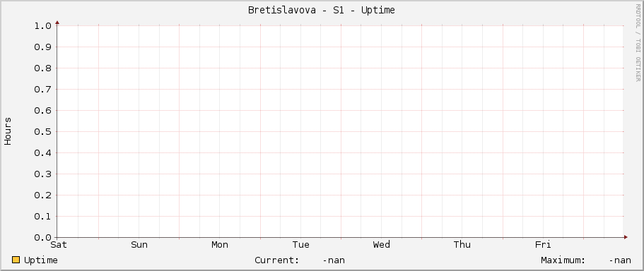Image resolution: width=644 pixels, height=271 pixels.
Task: Click the '0.6' y-axis value
Action: (x=42, y=111)
